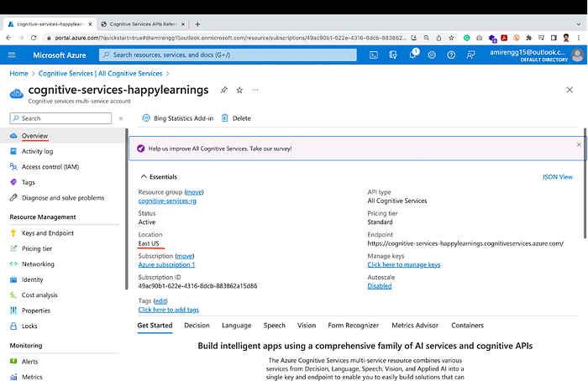The width and height of the screenshot is (588, 381).
Task: Switch to the Decision tab
Action: tap(197, 326)
